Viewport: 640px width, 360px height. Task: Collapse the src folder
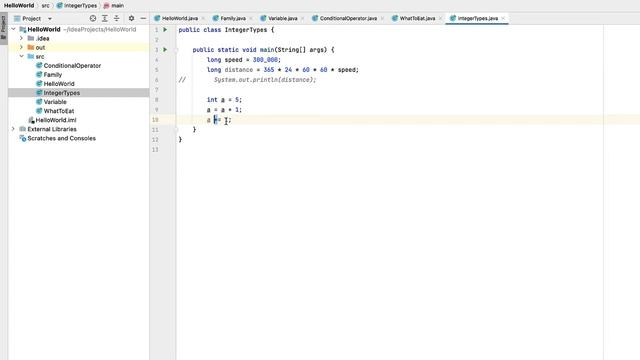coord(22,56)
